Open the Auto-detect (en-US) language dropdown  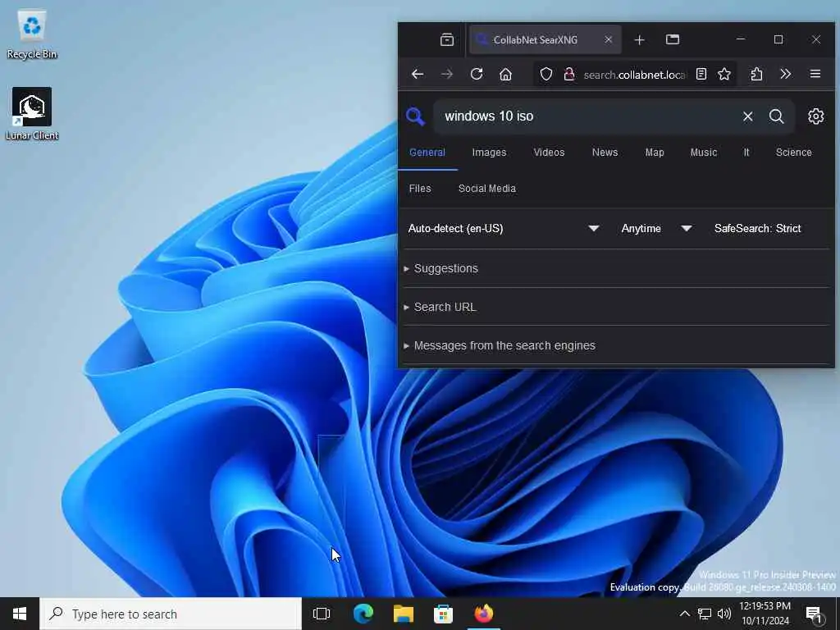pyautogui.click(x=504, y=229)
